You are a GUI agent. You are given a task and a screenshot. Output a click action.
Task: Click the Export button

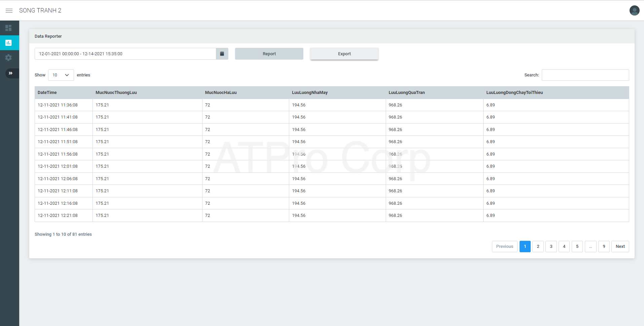click(344, 54)
